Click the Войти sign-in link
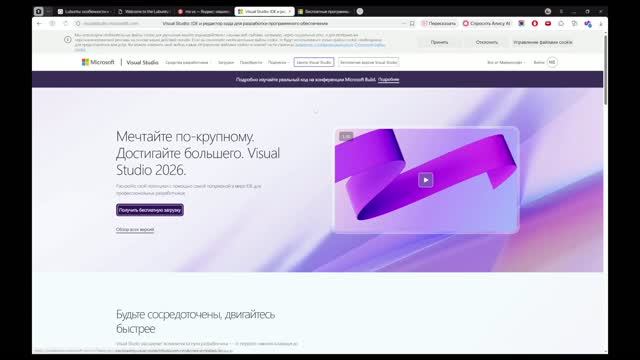 [539, 62]
